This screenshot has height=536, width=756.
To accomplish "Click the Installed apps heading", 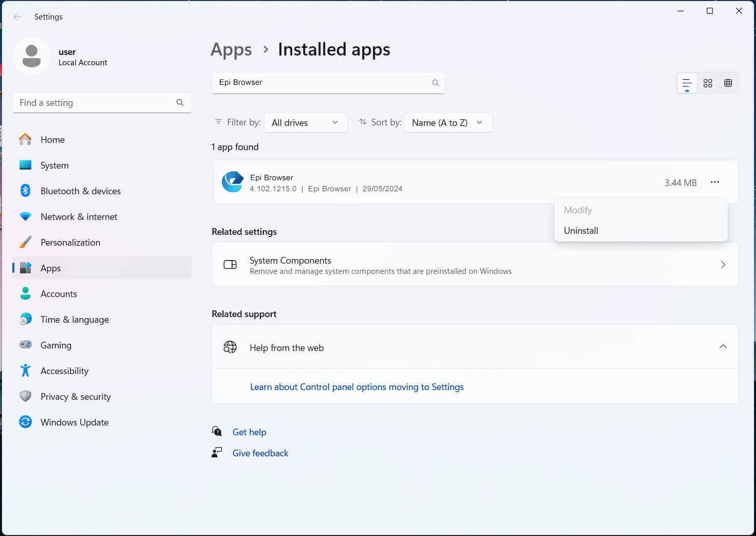I will click(334, 49).
